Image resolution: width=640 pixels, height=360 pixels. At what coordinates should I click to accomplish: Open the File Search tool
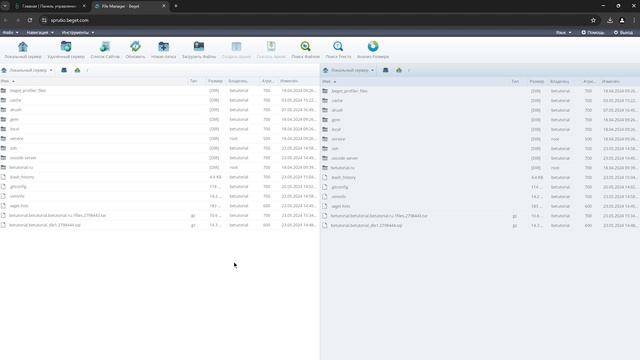click(x=305, y=50)
